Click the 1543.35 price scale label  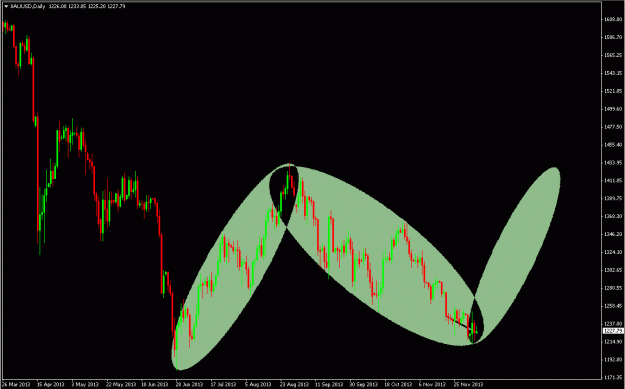click(x=613, y=73)
